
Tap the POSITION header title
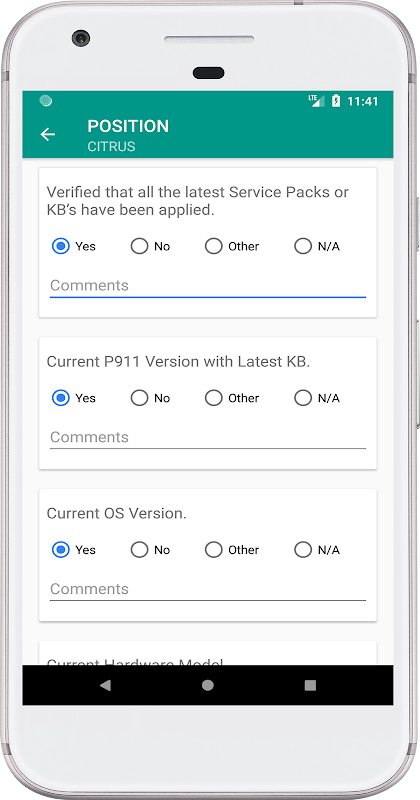pos(128,126)
